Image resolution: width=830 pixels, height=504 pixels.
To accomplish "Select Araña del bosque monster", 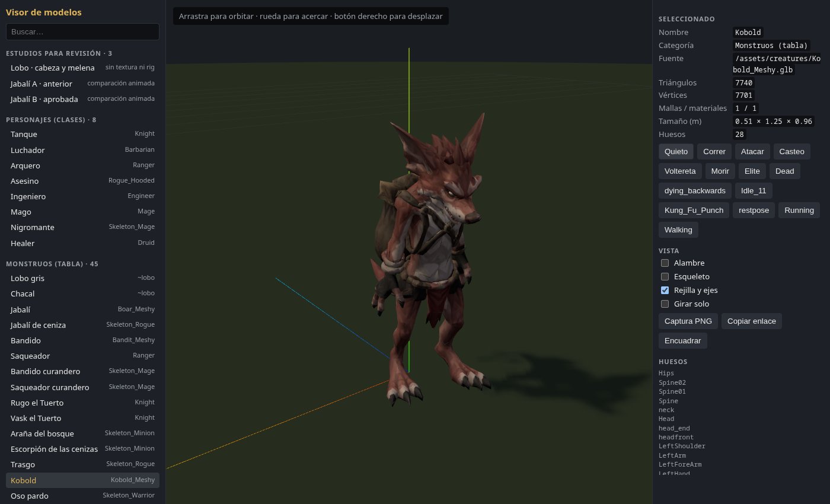I will coord(82,433).
